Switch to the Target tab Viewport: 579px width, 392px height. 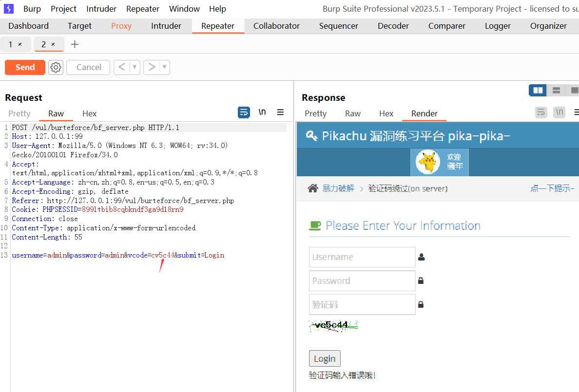[79, 26]
